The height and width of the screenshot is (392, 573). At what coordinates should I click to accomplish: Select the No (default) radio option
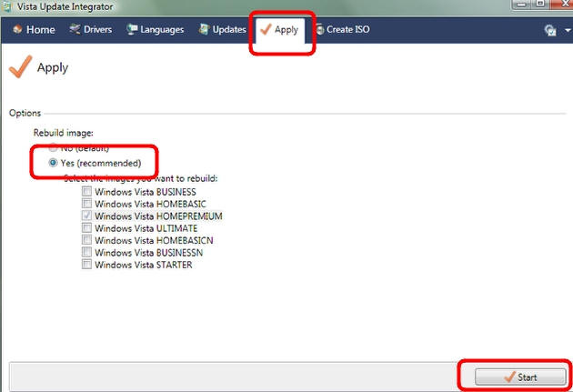(54, 146)
